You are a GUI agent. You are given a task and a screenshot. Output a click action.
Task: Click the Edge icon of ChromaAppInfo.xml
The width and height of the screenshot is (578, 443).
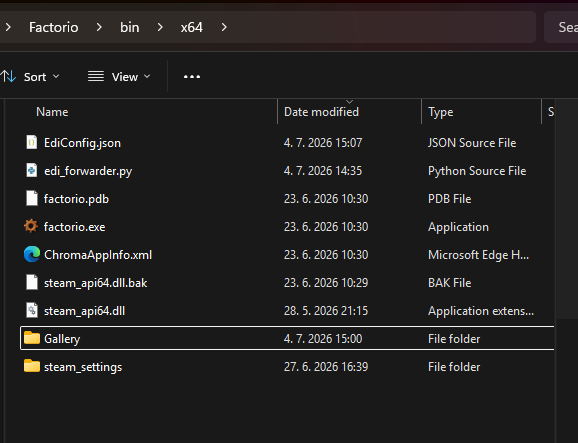click(32, 254)
